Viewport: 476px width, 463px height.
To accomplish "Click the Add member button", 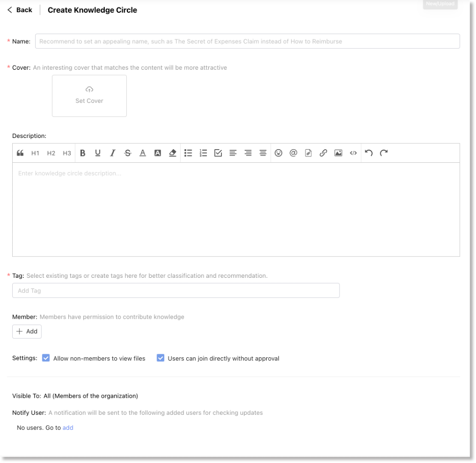I will [x=27, y=331].
